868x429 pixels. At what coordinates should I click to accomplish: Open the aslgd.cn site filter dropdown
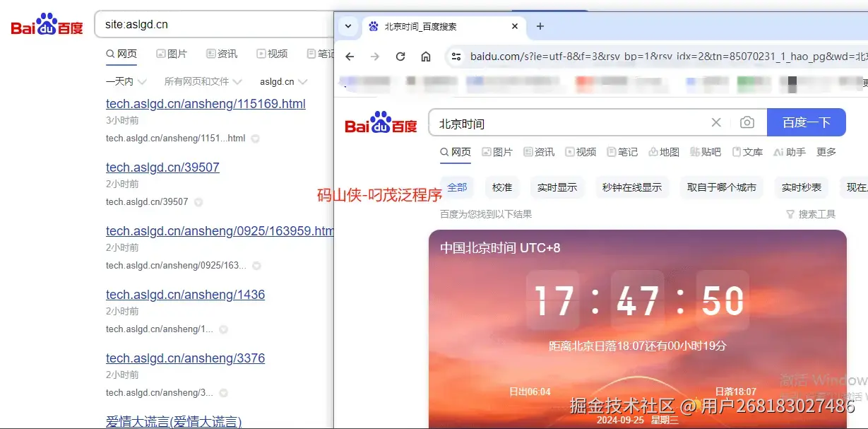tap(283, 81)
